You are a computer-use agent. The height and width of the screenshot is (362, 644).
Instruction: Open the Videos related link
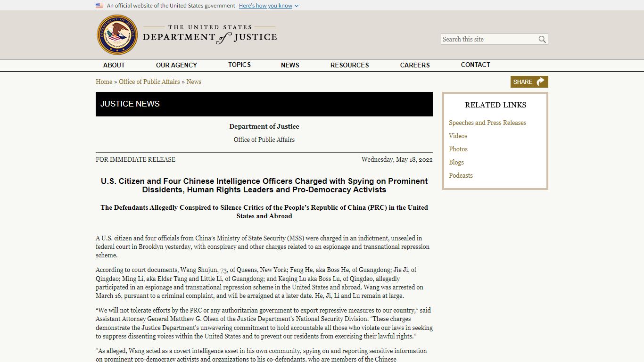point(458,136)
